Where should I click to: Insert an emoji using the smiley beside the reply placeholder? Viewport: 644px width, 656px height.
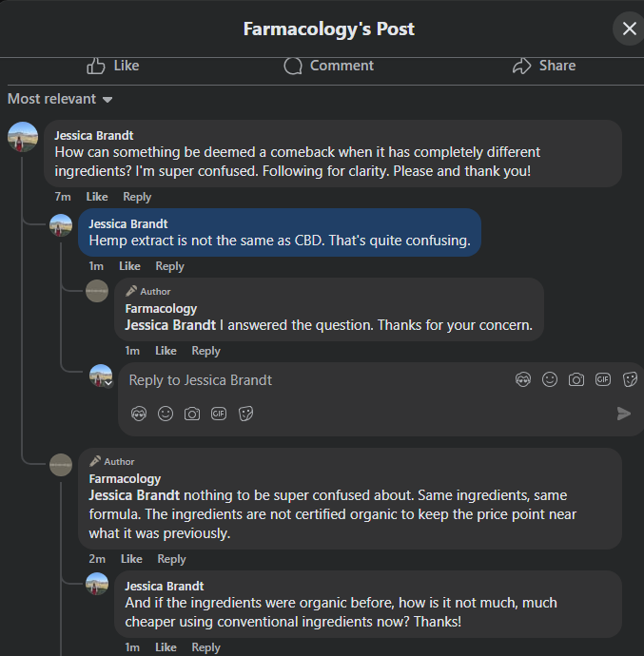tap(550, 379)
